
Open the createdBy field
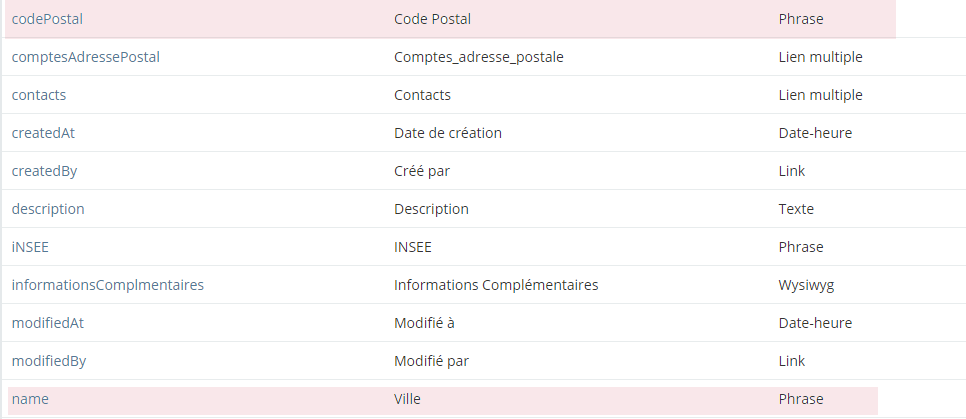point(44,171)
